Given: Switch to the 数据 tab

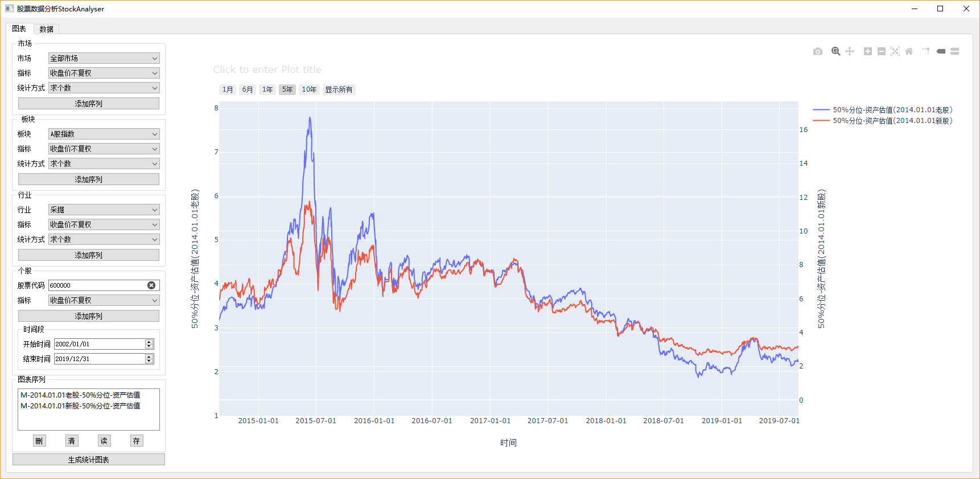Looking at the screenshot, I should point(46,29).
